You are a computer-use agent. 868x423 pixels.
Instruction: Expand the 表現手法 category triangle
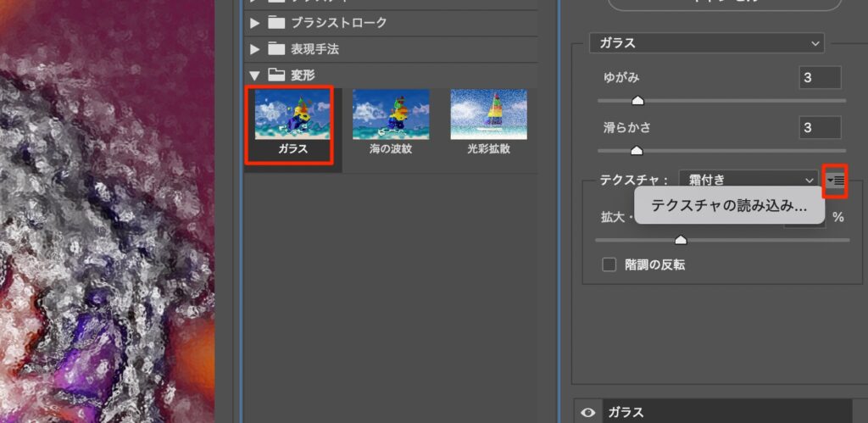click(254, 49)
